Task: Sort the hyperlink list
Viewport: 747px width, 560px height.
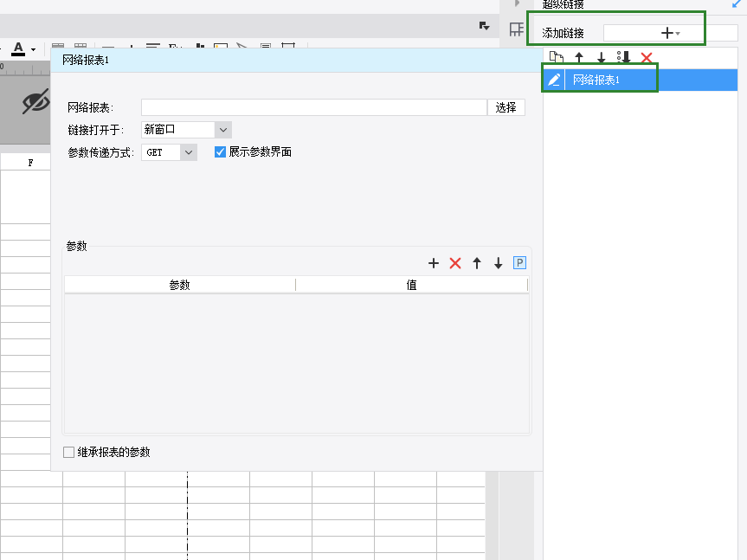Action: 623,58
